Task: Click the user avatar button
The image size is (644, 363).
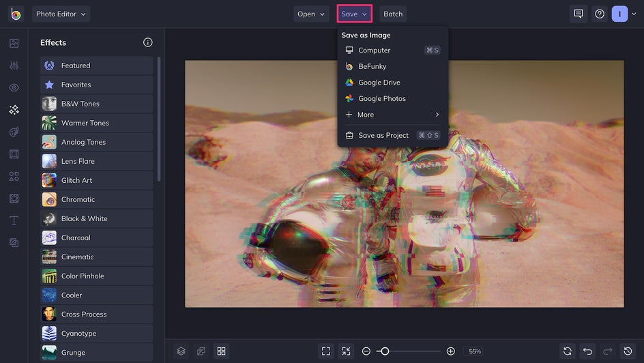Action: coord(619,14)
